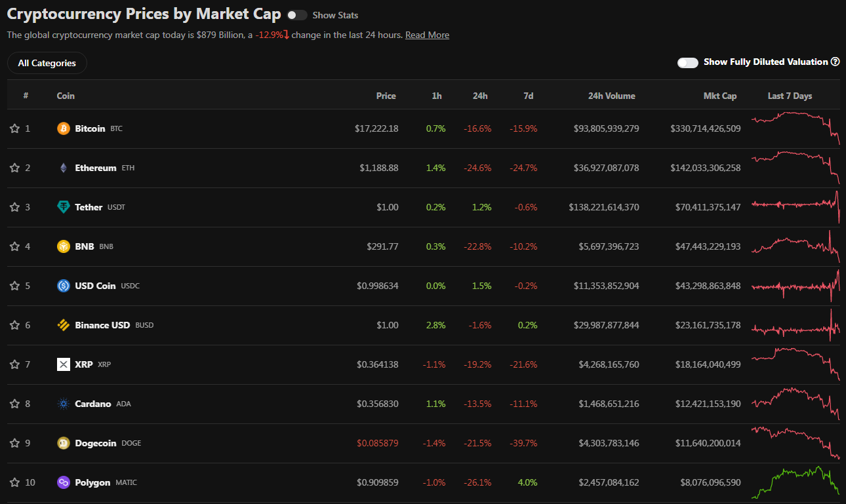
Task: Click the Dogecoin logo icon
Action: pos(64,443)
